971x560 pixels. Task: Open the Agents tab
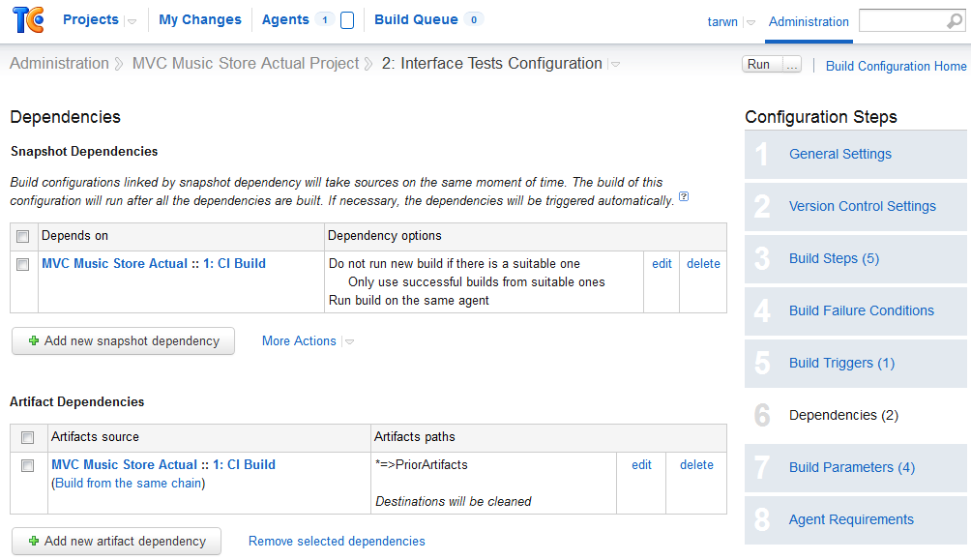pos(285,19)
